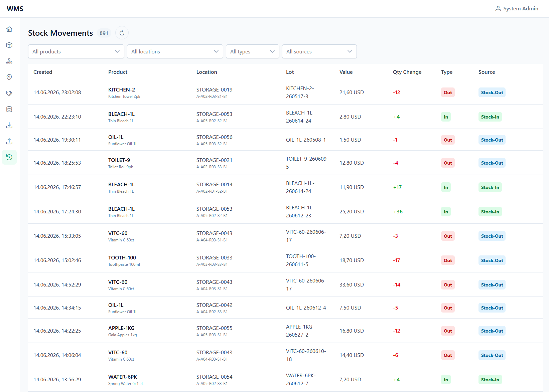This screenshot has width=549, height=392.
Task: Select the KITCHEN-2 stock movement row
Action: pos(285,92)
